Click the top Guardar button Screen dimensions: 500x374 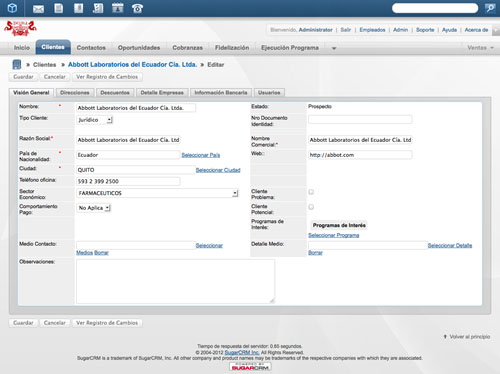[23, 77]
